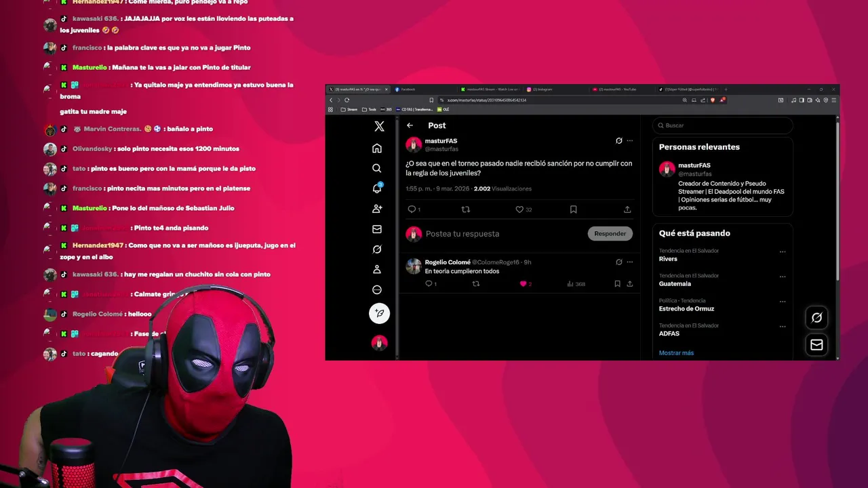Screen dimensions: 868x488
Task: Compose a new post with feather button
Action: pos(379,313)
